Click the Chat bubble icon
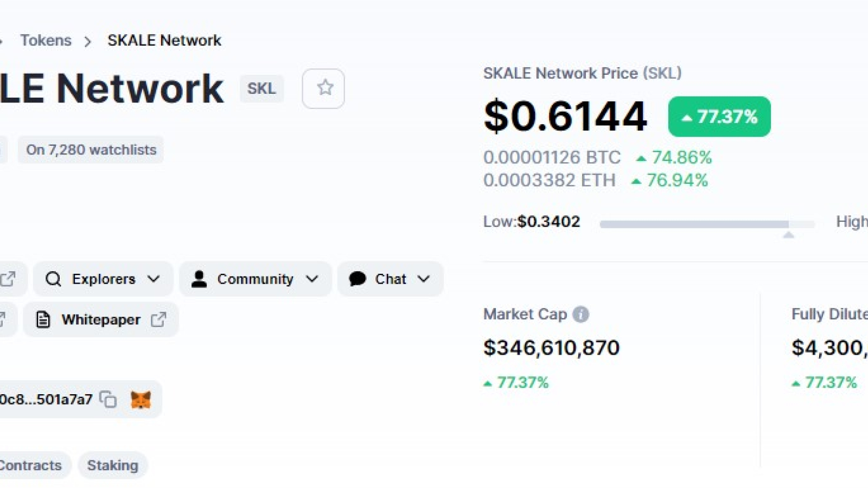Viewport: 868px width, 488px height. pyautogui.click(x=358, y=279)
